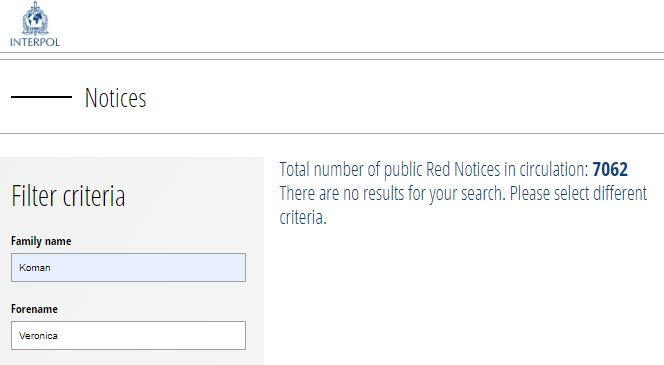Viewport: 664px width, 365px height.
Task: Click the Forename label
Action: tap(34, 309)
